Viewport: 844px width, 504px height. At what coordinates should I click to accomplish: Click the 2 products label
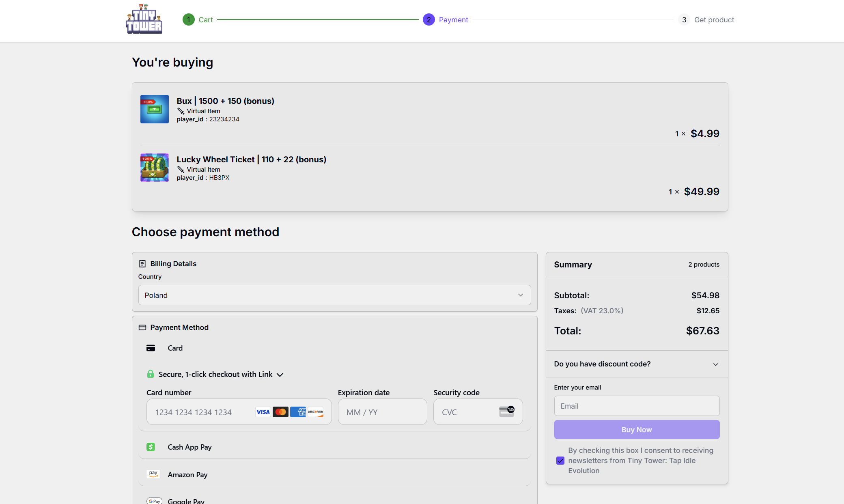704,265
